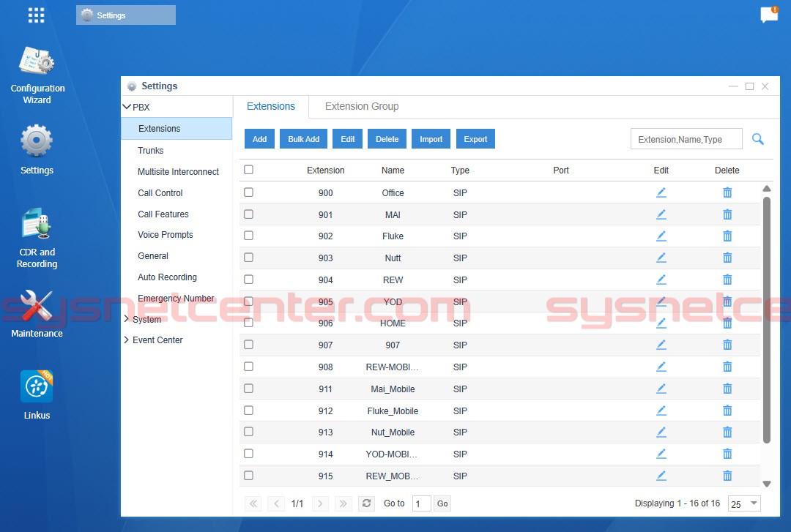791x532 pixels.
Task: Check the checkbox for extension 911
Action: pyautogui.click(x=248, y=389)
